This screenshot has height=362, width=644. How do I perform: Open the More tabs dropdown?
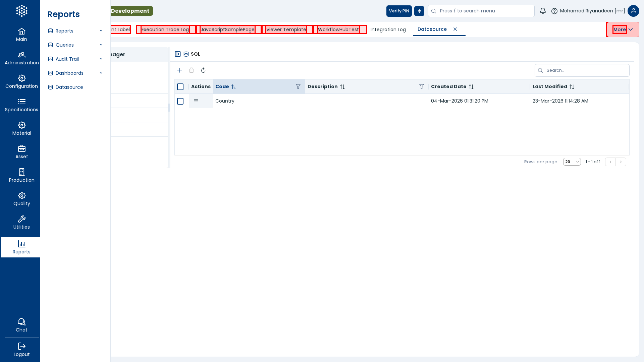tap(623, 29)
